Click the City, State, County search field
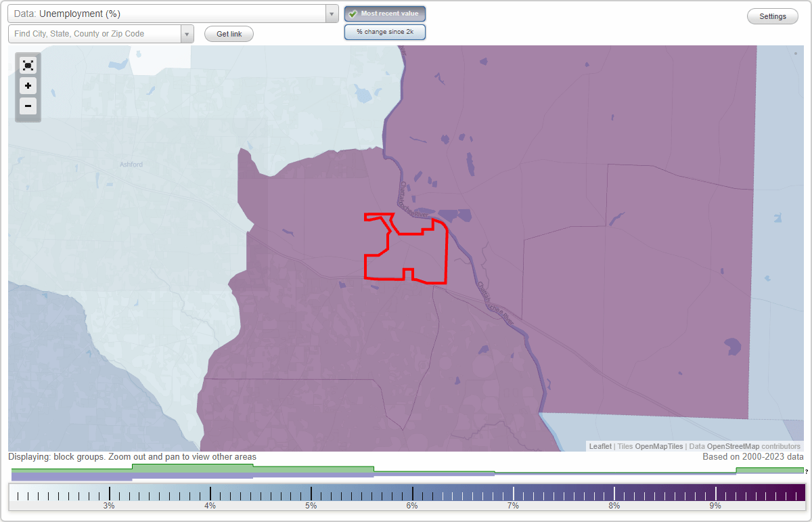The image size is (812, 522). coord(95,33)
